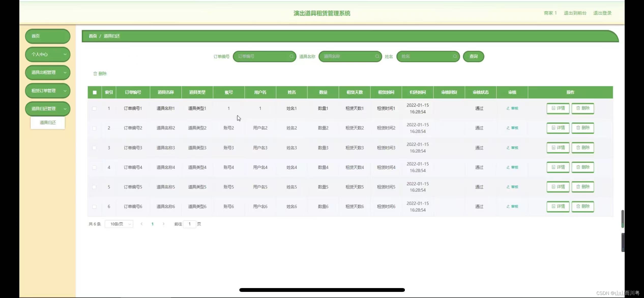Viewport: 644px width, 298px height.
Task: Open 详情 for row 订单编号5
Action: (558, 187)
